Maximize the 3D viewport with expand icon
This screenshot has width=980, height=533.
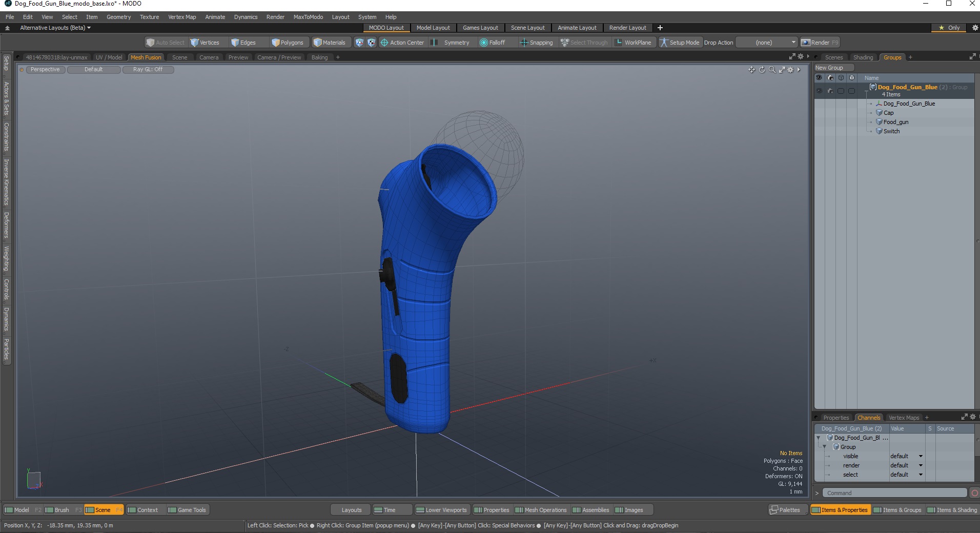coord(782,70)
